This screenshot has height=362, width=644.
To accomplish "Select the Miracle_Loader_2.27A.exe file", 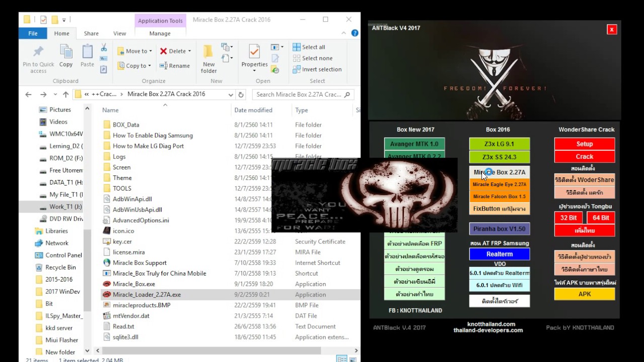I will tap(146, 295).
